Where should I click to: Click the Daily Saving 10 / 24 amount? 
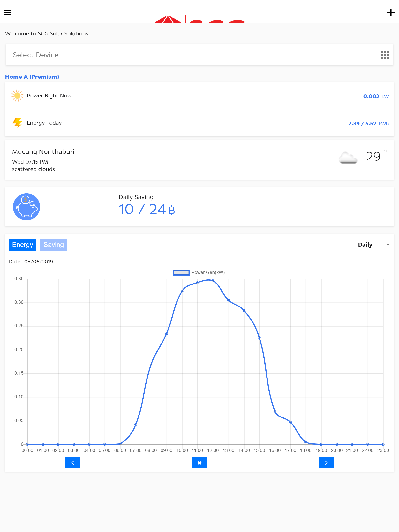tap(147, 209)
